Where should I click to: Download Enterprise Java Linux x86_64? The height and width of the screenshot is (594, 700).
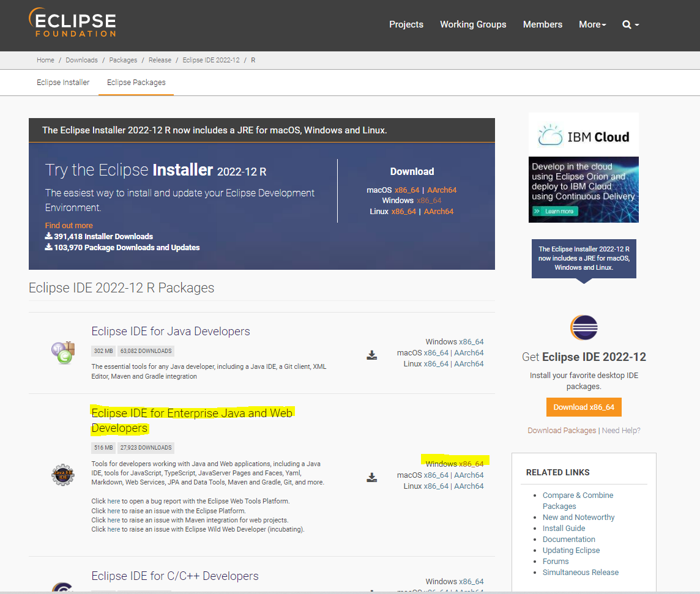[436, 486]
